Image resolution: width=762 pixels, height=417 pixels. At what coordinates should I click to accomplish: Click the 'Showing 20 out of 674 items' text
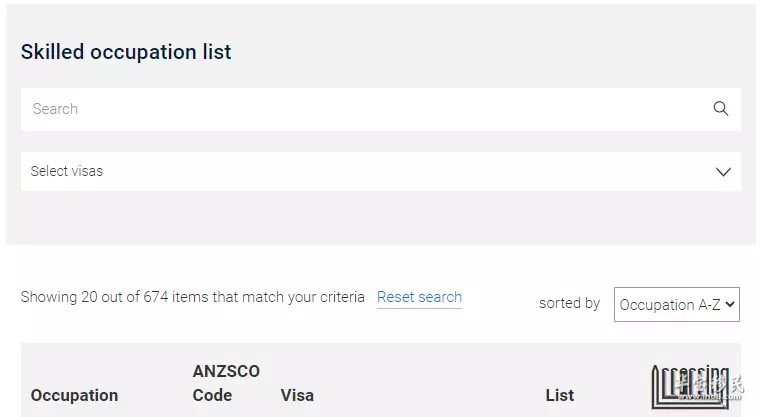click(192, 297)
